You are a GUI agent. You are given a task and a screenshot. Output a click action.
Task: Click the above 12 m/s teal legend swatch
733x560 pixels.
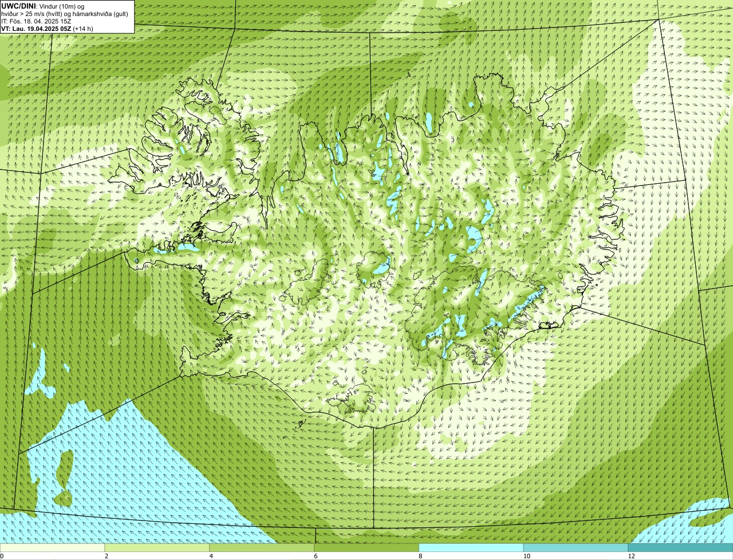coord(681,548)
